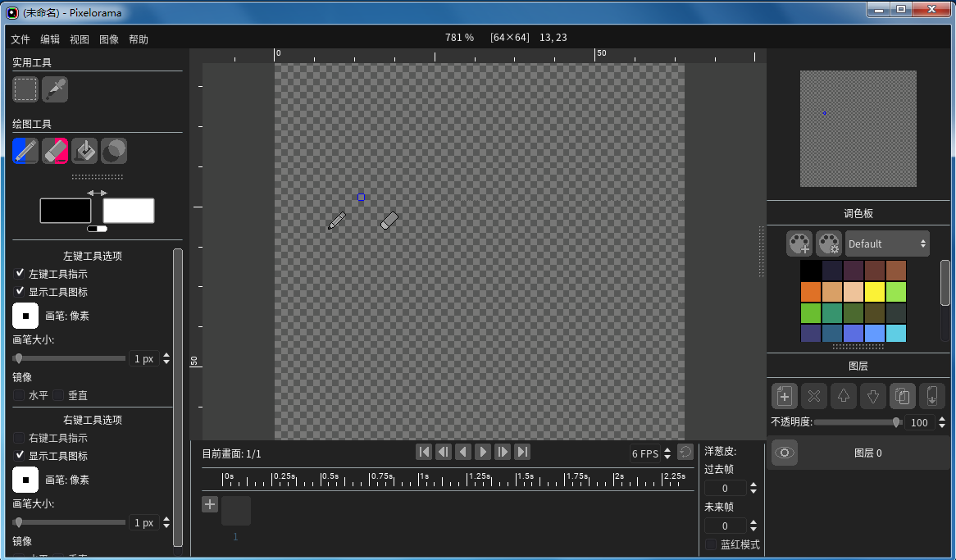Select the Pencil drawing tool
956x560 pixels.
point(25,151)
